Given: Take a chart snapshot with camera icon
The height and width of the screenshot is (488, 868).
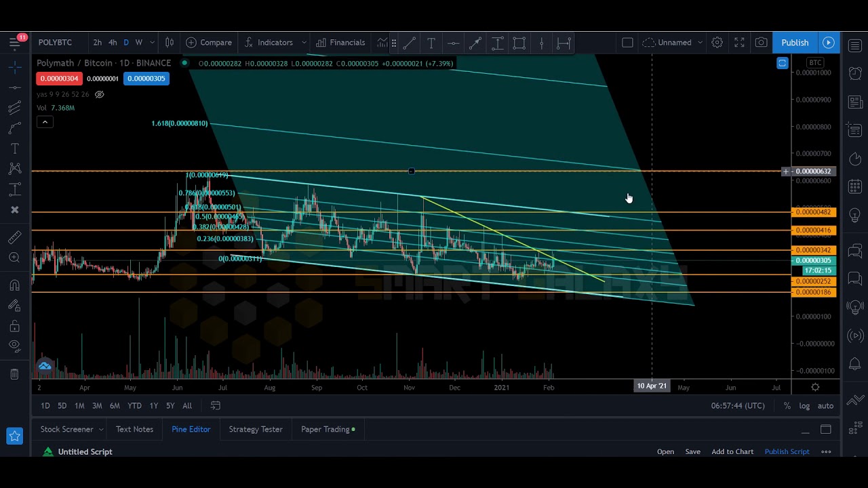Looking at the screenshot, I should tap(762, 42).
